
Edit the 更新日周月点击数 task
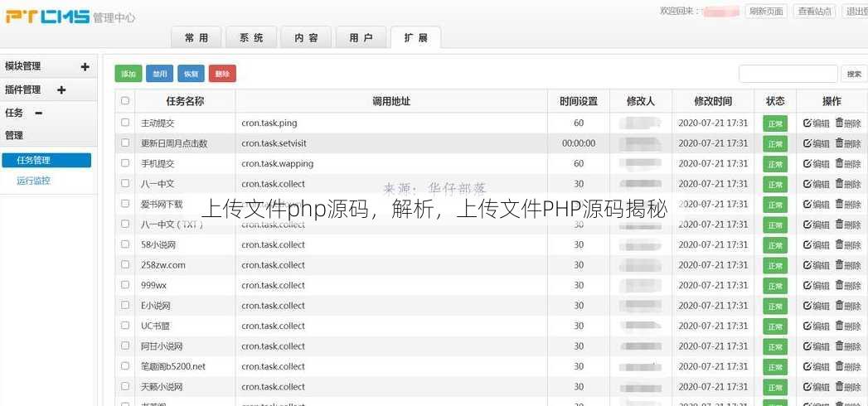pyautogui.click(x=816, y=143)
